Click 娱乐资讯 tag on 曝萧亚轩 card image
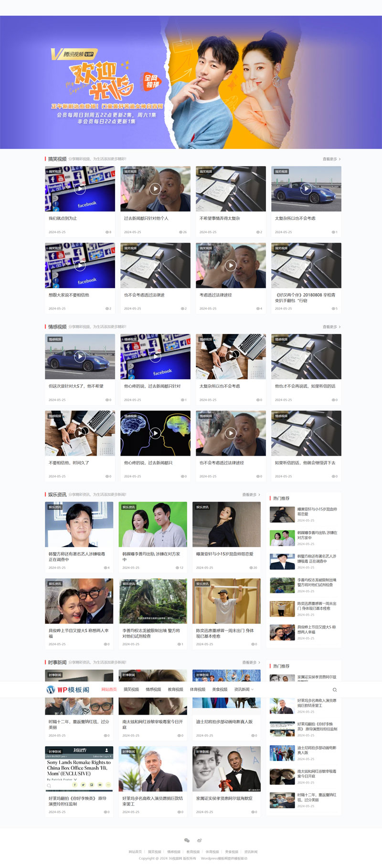This screenshot has width=382, height=868. click(x=202, y=507)
